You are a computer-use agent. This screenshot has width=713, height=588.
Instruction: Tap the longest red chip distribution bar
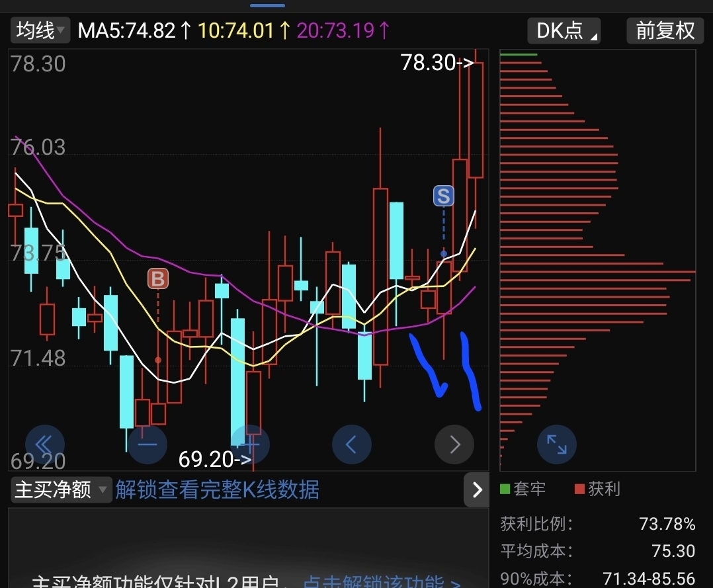[597, 272]
